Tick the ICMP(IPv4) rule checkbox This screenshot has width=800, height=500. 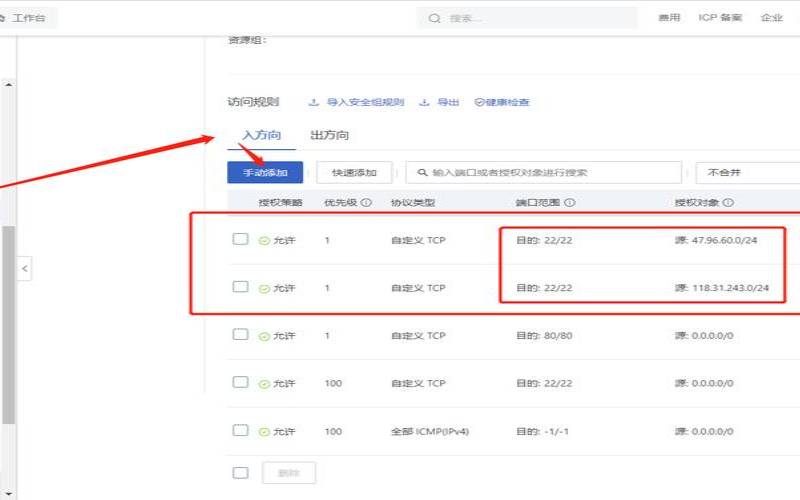[240, 430]
